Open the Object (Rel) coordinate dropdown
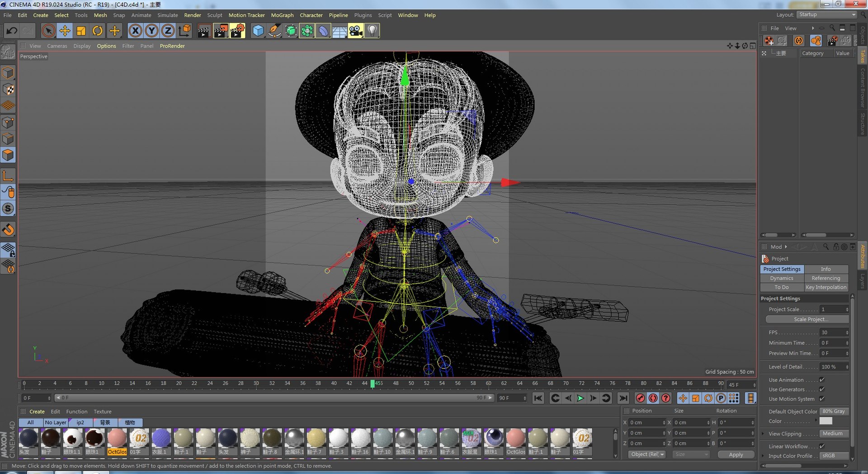The image size is (868, 474). (x=647, y=455)
